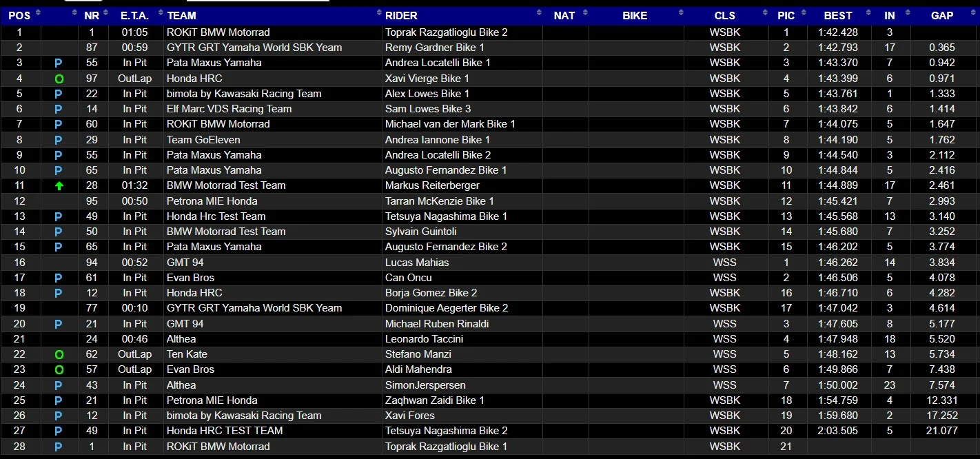Select rider Lucas Mahias
980x459 pixels.
[x=417, y=263]
